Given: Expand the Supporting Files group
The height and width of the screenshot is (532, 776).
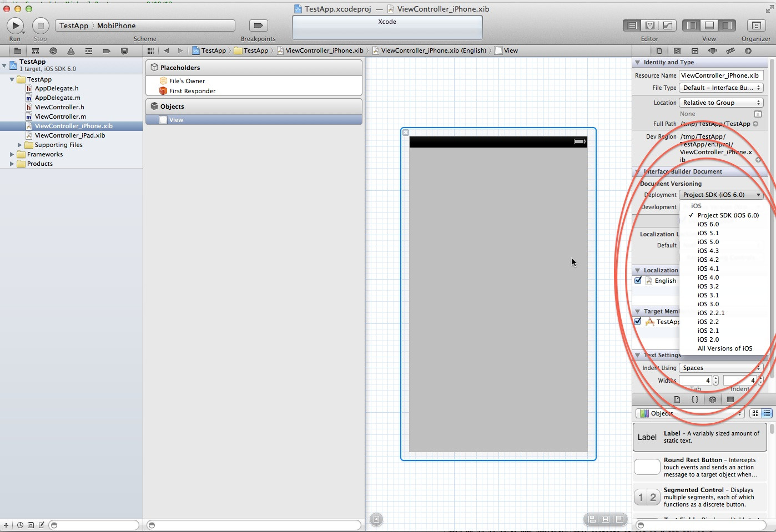Looking at the screenshot, I should [x=19, y=145].
